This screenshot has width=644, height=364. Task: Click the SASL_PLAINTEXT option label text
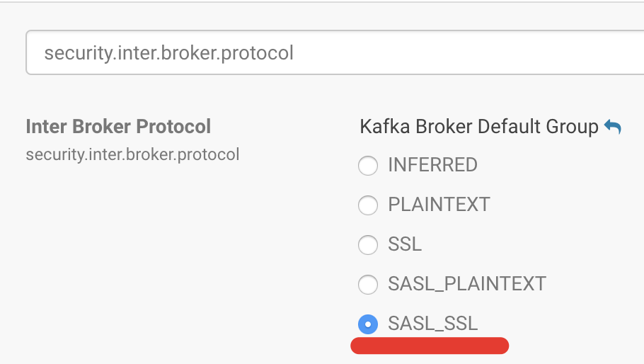(467, 284)
